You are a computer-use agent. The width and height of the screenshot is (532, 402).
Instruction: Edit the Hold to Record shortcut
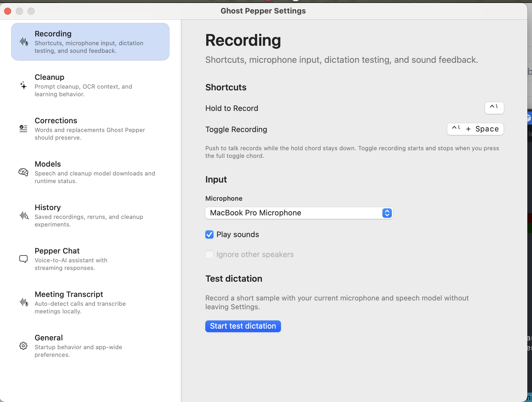(494, 108)
